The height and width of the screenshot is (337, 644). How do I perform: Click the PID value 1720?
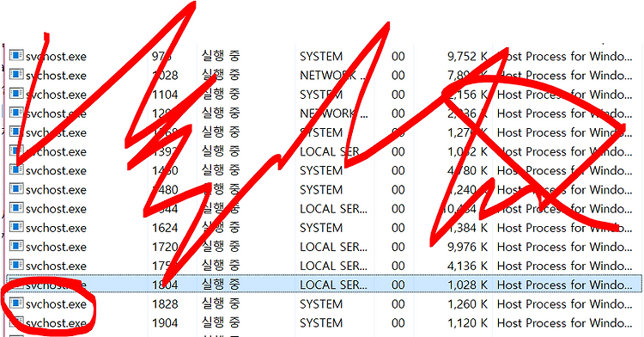165,247
